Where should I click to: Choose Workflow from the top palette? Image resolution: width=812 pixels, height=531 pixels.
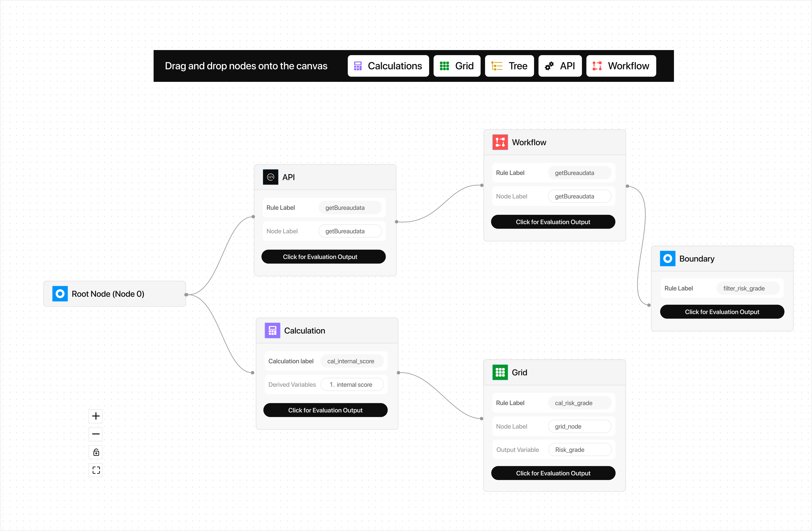coord(621,66)
